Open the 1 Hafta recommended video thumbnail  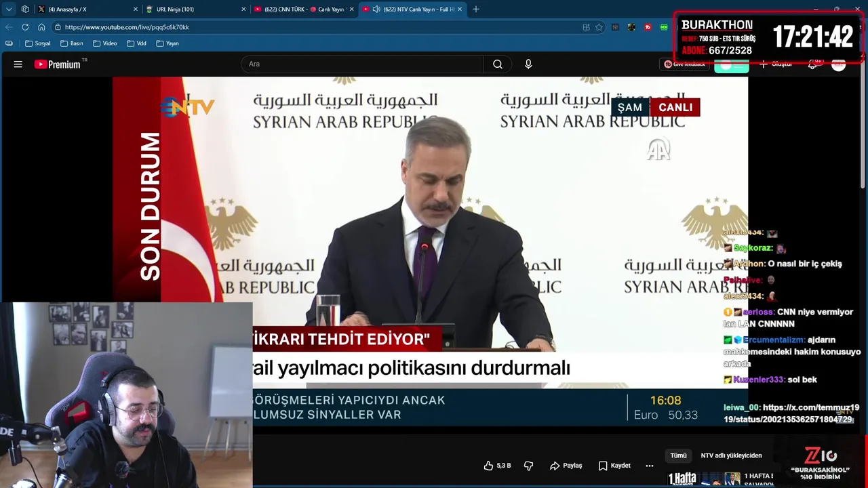tap(705, 479)
